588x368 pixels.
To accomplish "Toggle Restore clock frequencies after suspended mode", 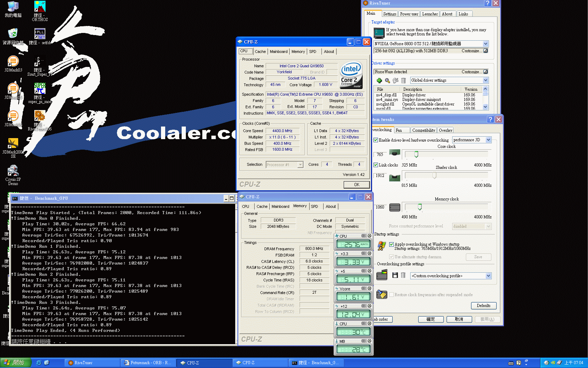I will (x=392, y=295).
